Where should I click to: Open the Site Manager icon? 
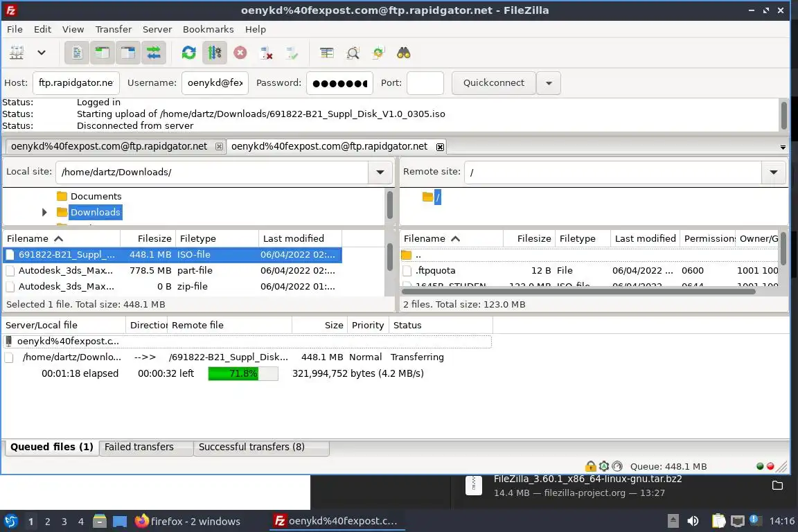17,53
